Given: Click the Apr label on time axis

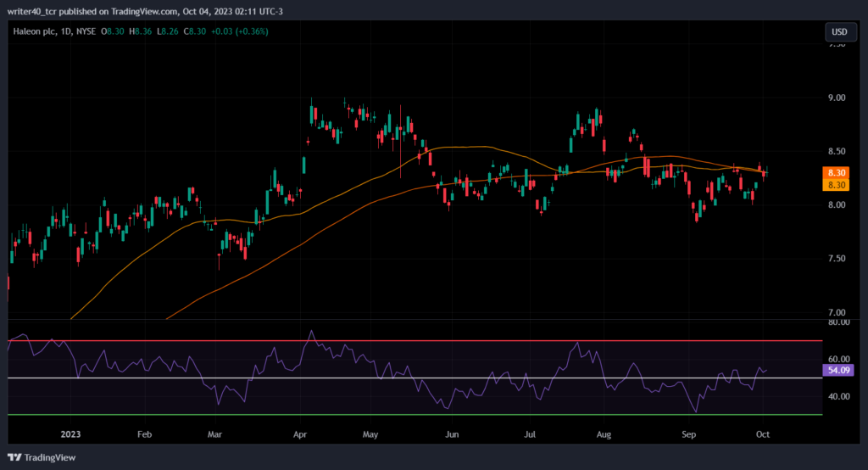Looking at the screenshot, I should (300, 434).
